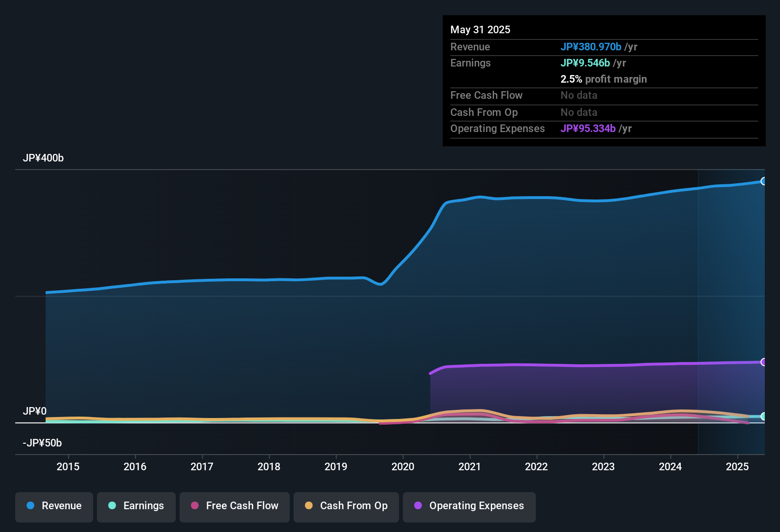Click the 2023 x-axis label
Viewport: 780px width, 532px height.
[603, 466]
